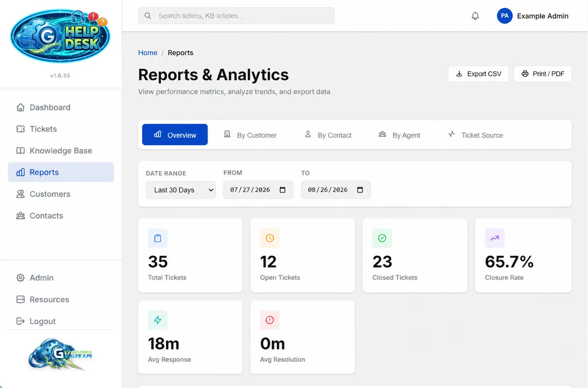Click the Reports & Analytics heading
This screenshot has width=588, height=388.
click(213, 75)
